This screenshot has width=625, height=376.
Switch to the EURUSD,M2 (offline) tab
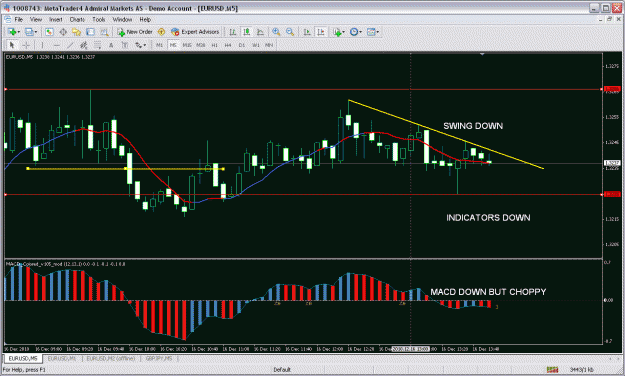(110, 358)
